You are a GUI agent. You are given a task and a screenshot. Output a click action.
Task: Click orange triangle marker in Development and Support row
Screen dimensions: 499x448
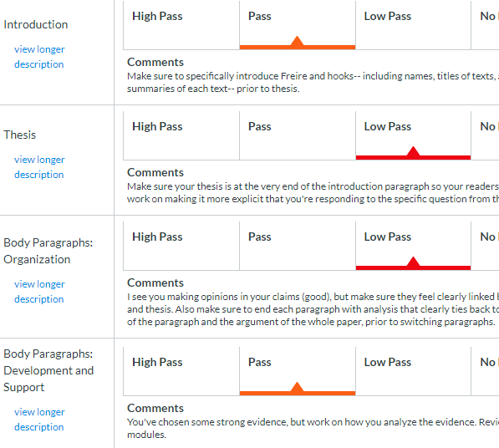[298, 387]
